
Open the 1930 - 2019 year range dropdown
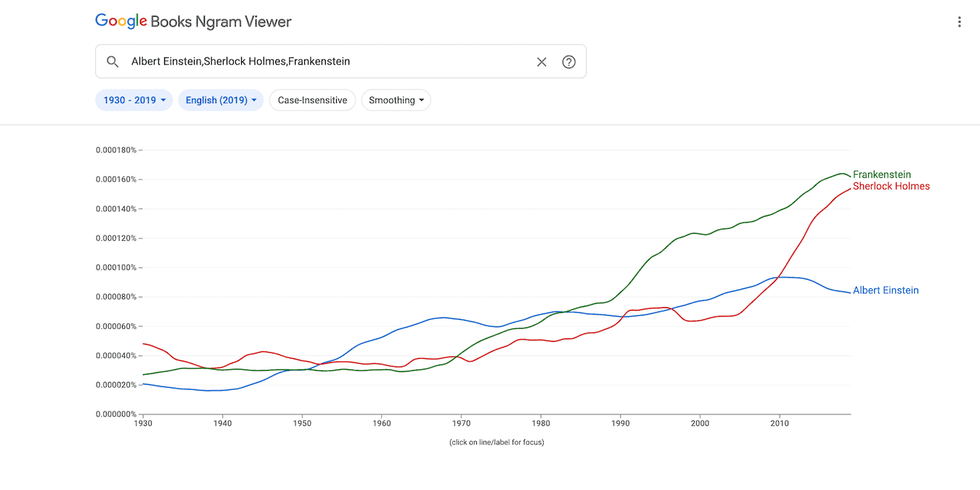pyautogui.click(x=134, y=99)
